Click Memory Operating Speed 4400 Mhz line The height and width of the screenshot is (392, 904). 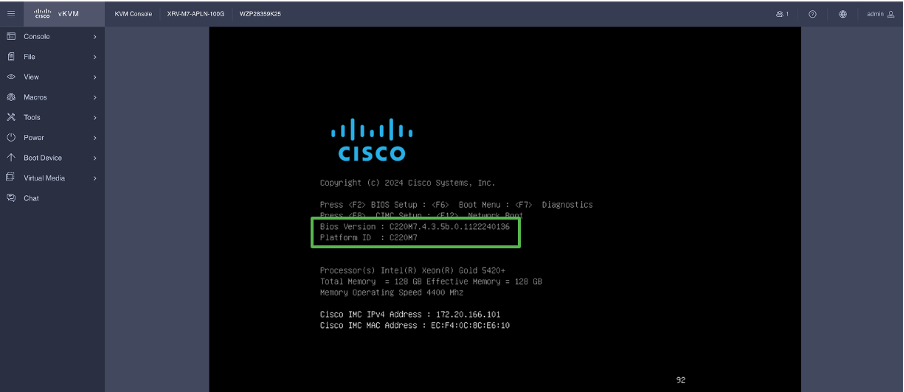coord(391,292)
